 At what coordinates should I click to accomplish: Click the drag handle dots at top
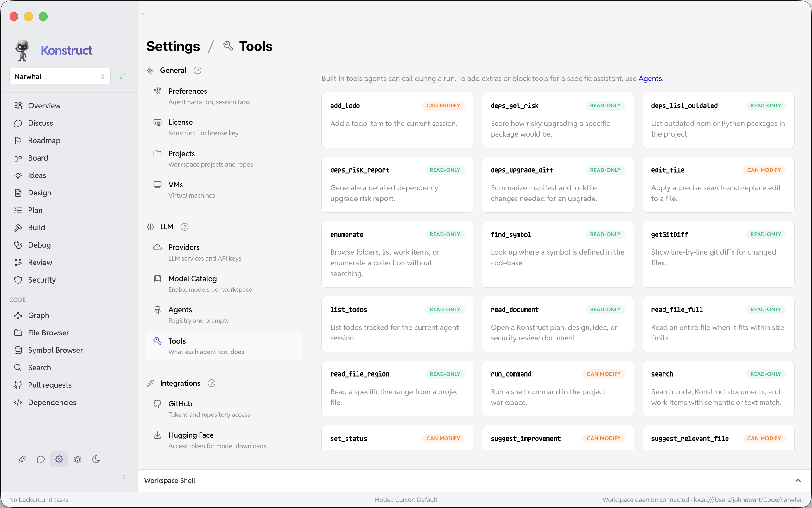tap(143, 15)
